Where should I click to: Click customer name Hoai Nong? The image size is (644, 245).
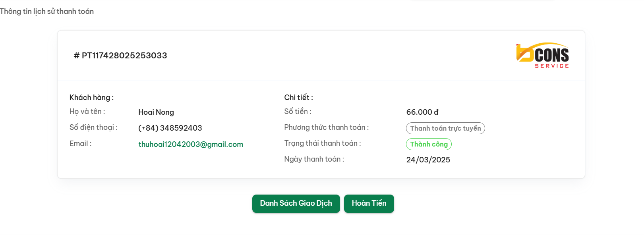pos(156,112)
